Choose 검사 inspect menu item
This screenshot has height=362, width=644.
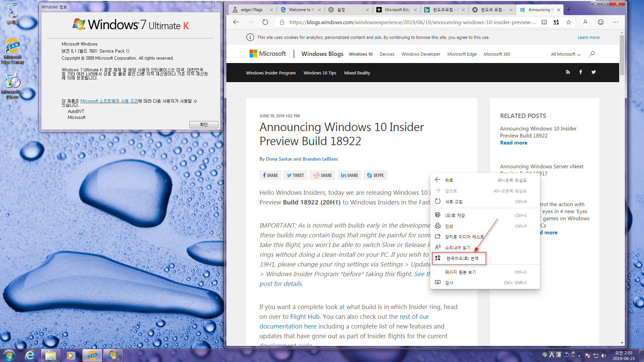[485, 283]
